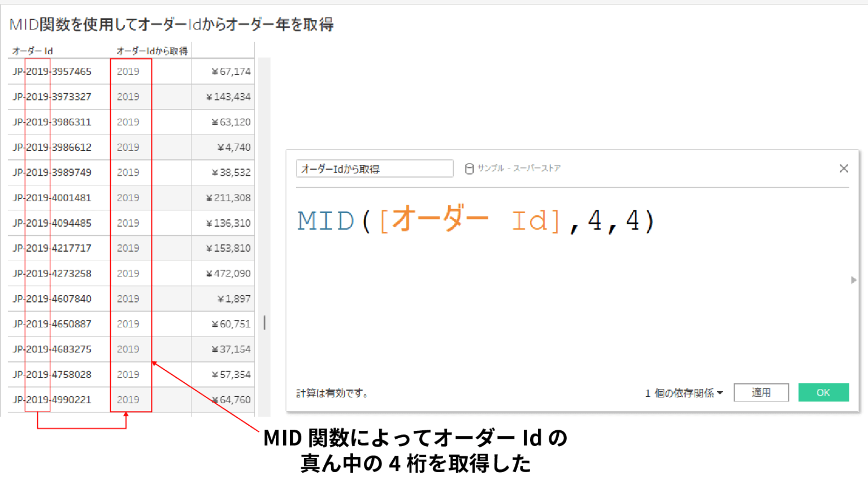
Task: Click the オーダーIdから取得 column header
Action: pyautogui.click(x=151, y=50)
